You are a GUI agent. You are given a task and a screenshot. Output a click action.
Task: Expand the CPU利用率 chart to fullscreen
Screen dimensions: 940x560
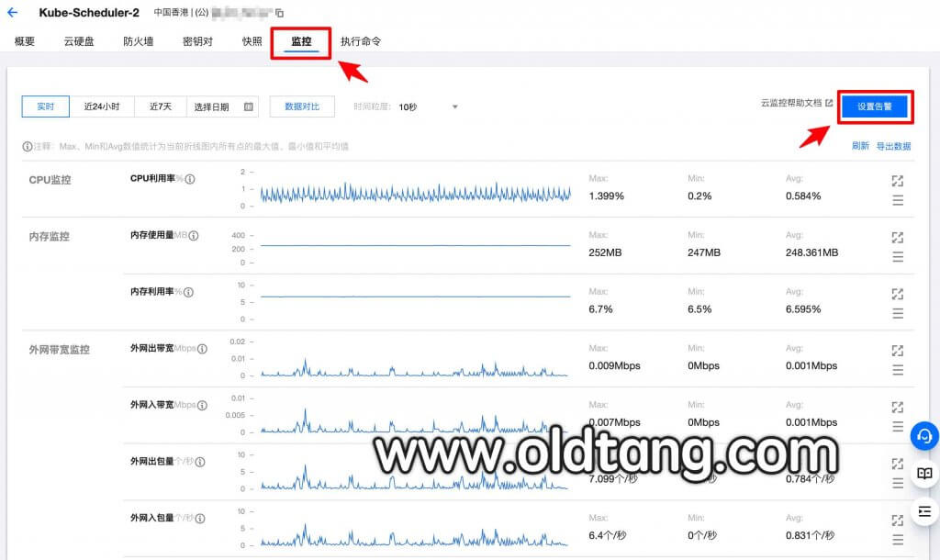pyautogui.click(x=898, y=181)
